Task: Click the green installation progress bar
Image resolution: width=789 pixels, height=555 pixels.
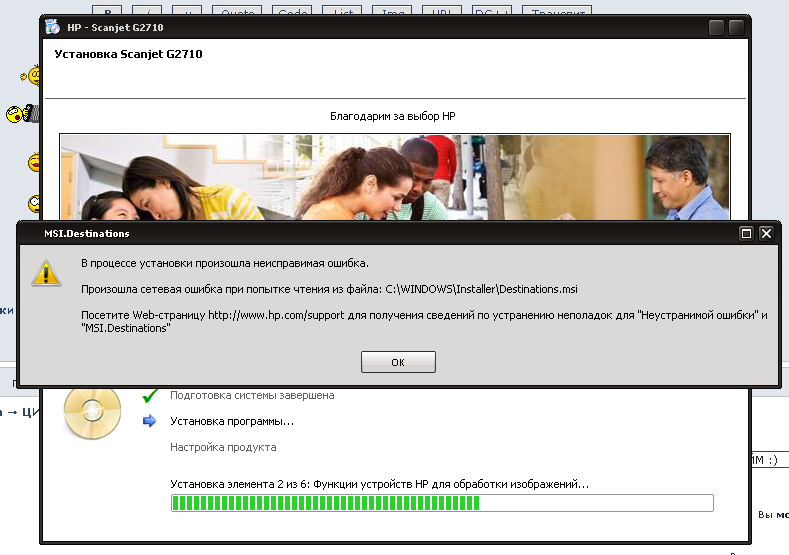Action: [442, 503]
